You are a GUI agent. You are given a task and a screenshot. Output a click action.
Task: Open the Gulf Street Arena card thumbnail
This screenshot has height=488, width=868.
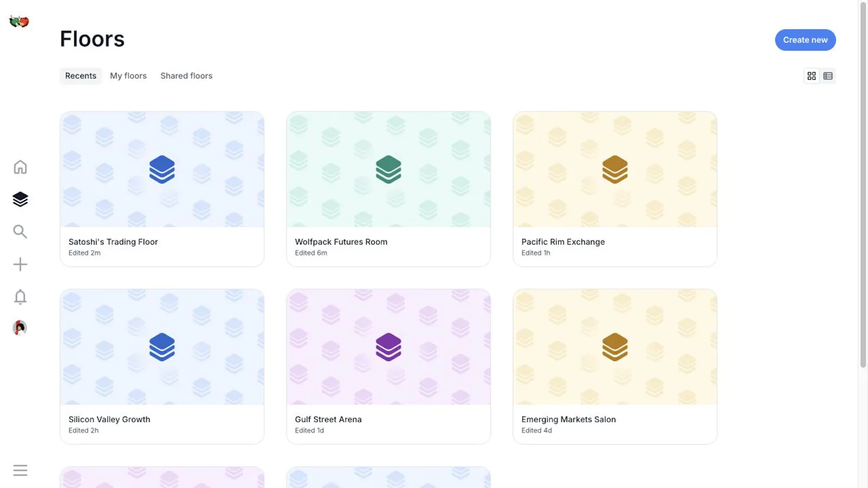(x=388, y=347)
